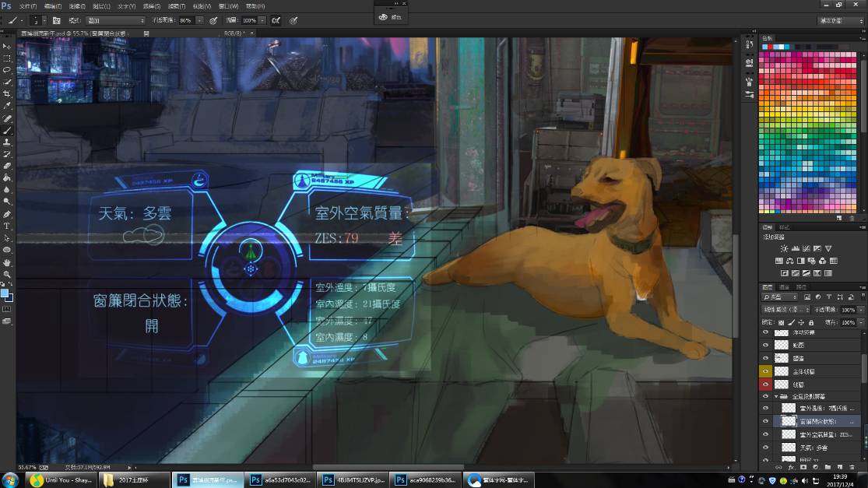Select the Eyedropper tool

[x=7, y=106]
